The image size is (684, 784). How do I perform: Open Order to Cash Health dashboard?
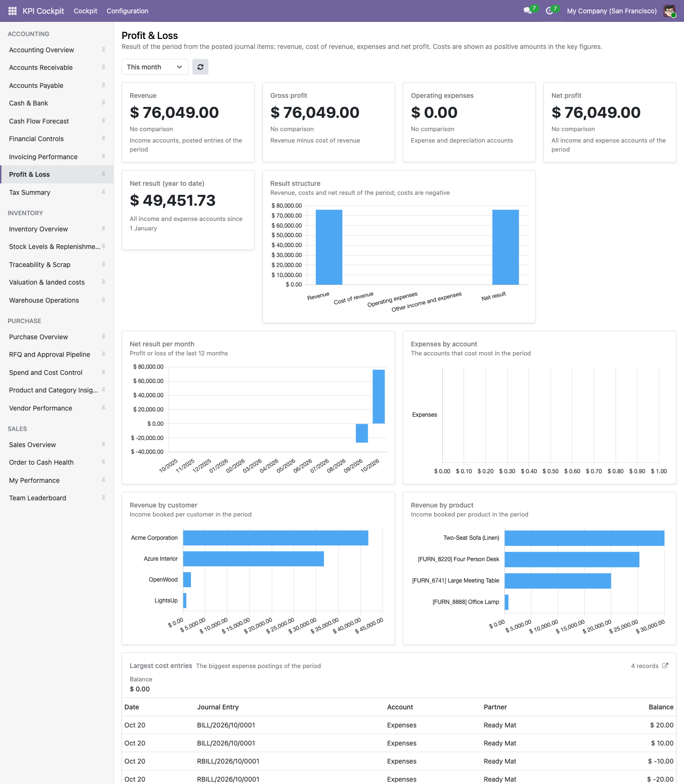pos(57,462)
